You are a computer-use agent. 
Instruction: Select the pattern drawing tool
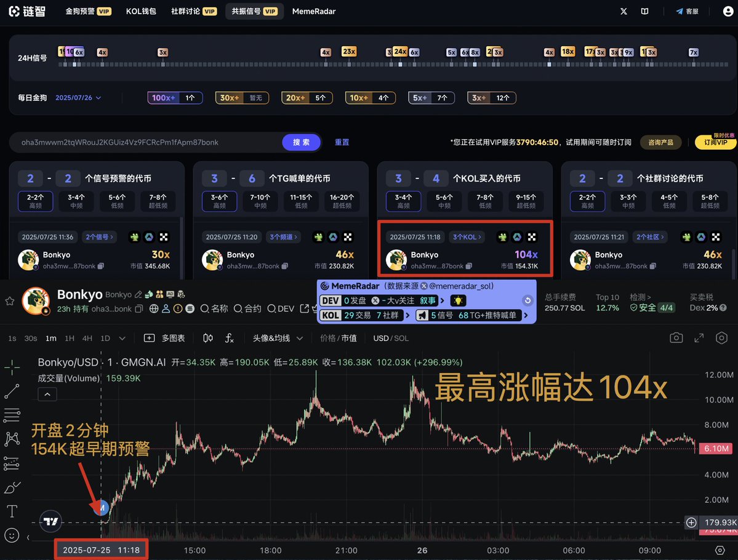tap(12, 439)
